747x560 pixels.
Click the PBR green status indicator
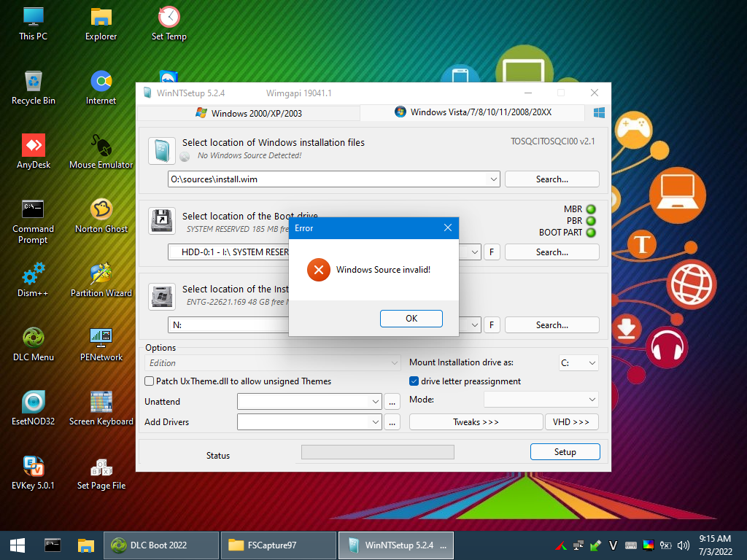[591, 221]
